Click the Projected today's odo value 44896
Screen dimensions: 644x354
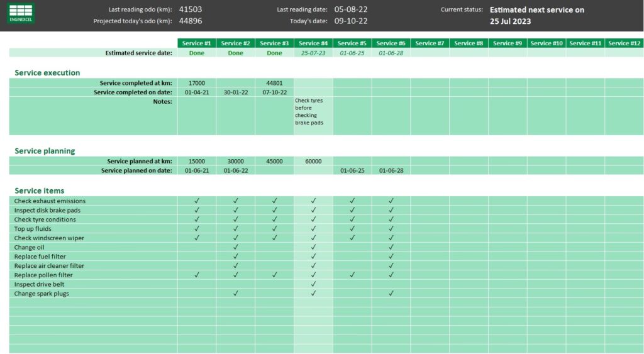coord(191,21)
